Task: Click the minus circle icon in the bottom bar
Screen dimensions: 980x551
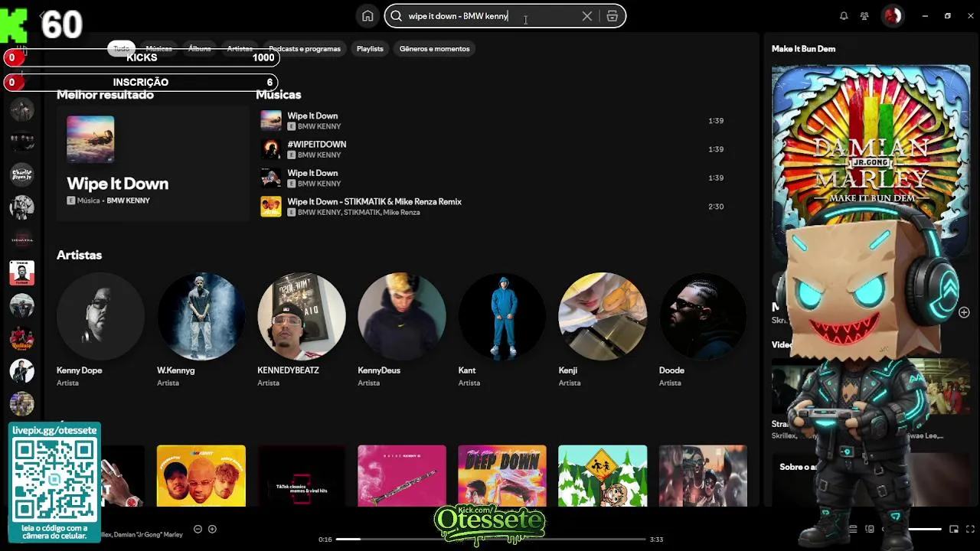Action: (198, 529)
